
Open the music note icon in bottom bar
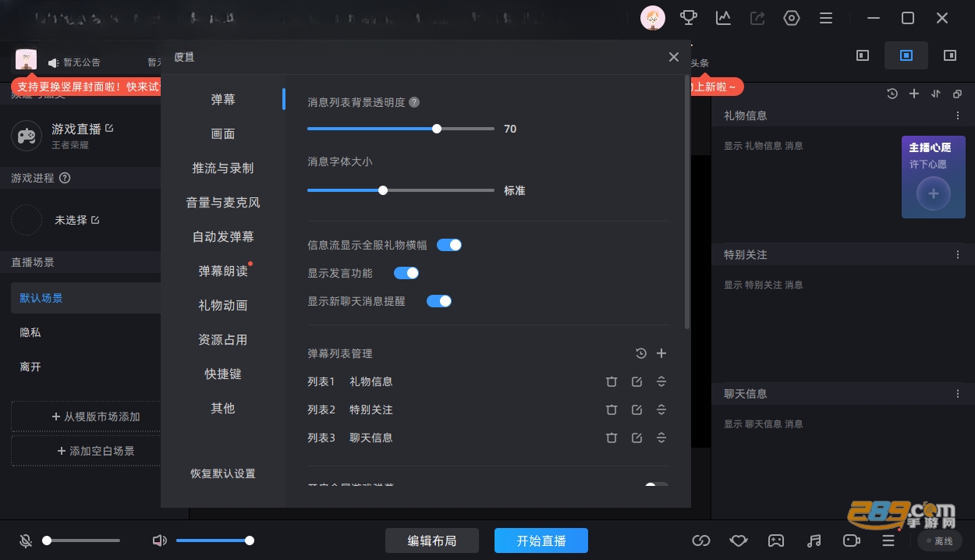tap(814, 541)
